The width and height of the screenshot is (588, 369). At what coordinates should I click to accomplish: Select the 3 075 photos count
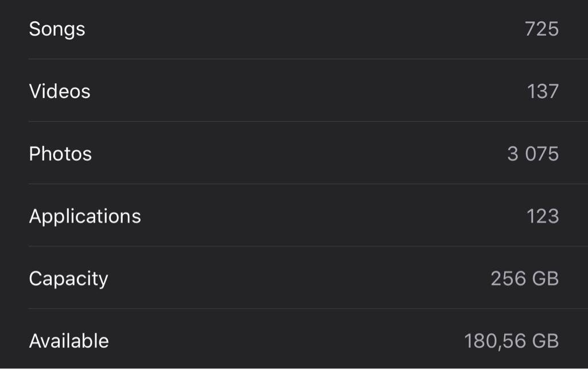pos(533,154)
